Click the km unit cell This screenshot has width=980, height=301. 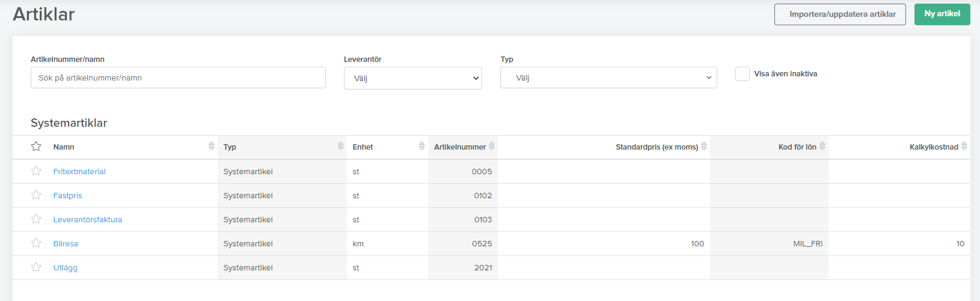click(x=387, y=243)
